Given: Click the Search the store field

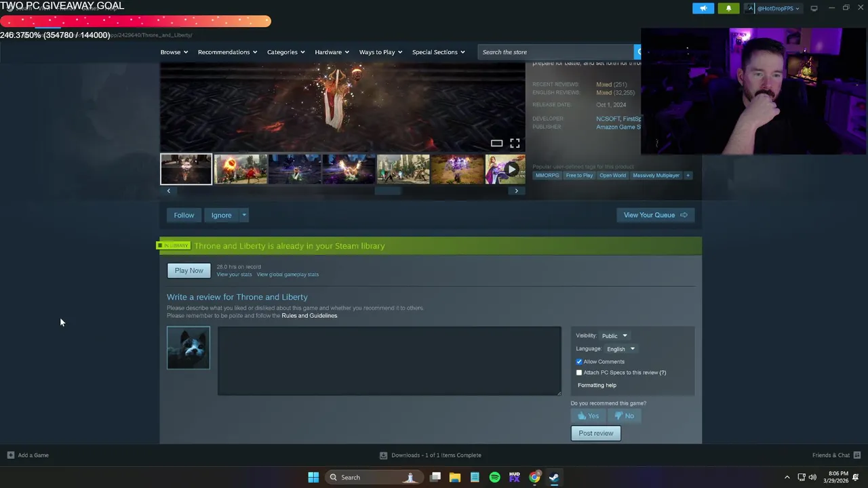Looking at the screenshot, I should [x=555, y=52].
